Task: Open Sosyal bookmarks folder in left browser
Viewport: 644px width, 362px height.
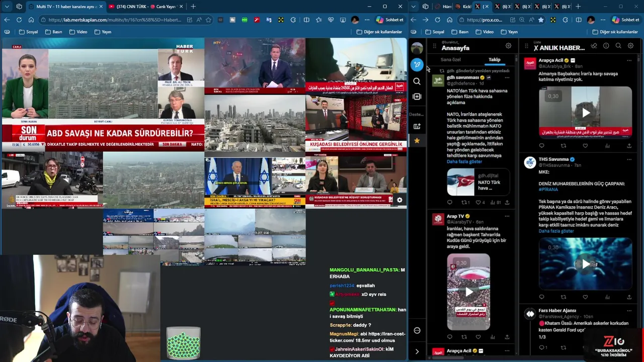Action: (x=29, y=32)
